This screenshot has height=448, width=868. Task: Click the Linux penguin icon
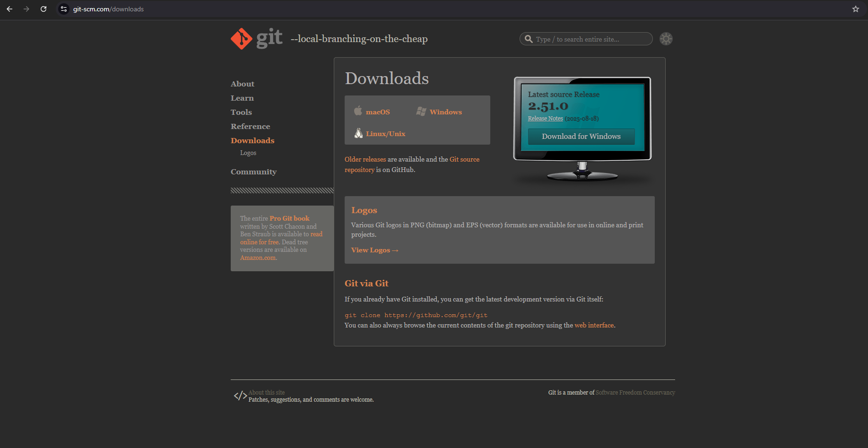(x=358, y=133)
